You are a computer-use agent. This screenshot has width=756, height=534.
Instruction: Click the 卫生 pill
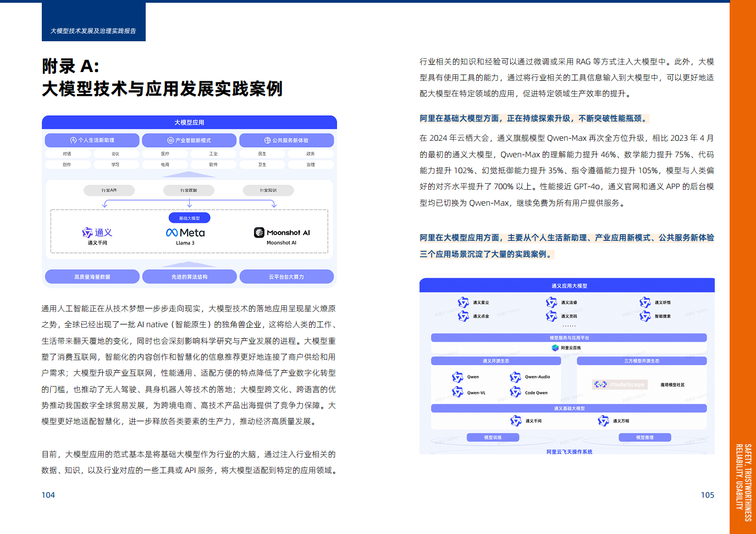tap(262, 164)
